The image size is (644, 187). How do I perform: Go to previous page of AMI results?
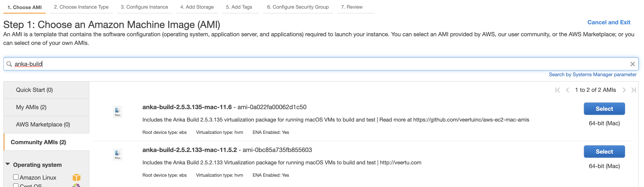(x=567, y=90)
